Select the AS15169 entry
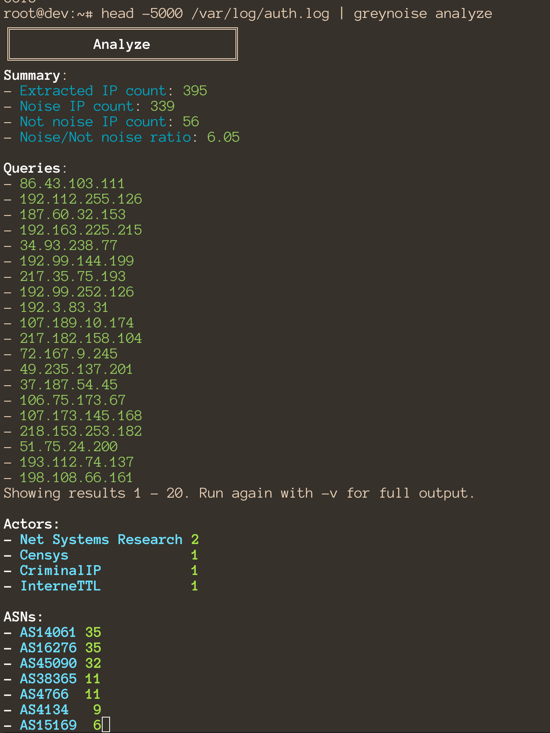The image size is (550, 733). [48, 725]
